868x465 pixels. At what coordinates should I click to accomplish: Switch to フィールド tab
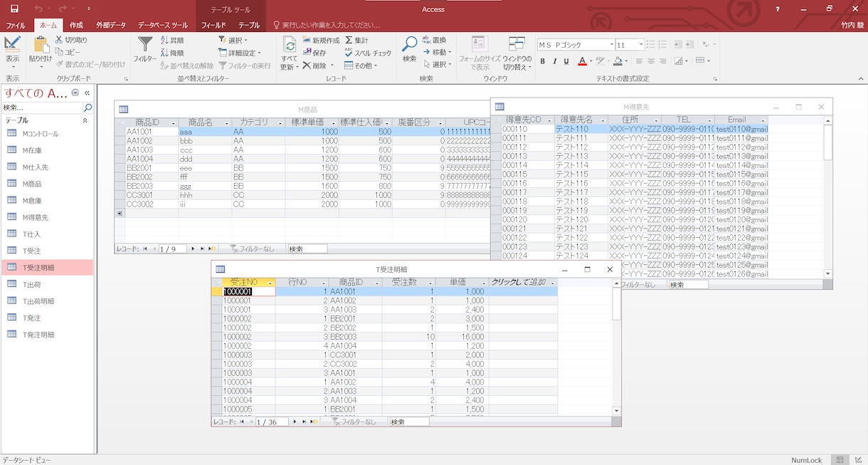tap(213, 25)
